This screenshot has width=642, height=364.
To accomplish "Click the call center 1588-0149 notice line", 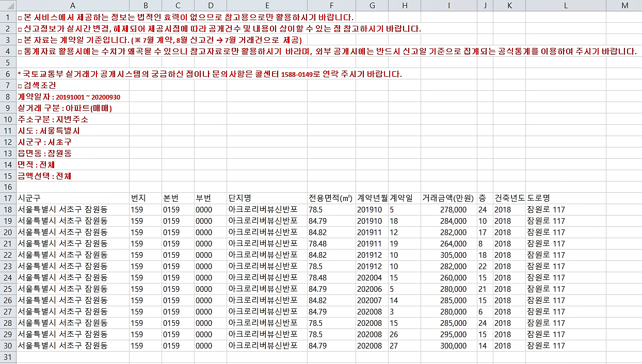I will [x=210, y=74].
